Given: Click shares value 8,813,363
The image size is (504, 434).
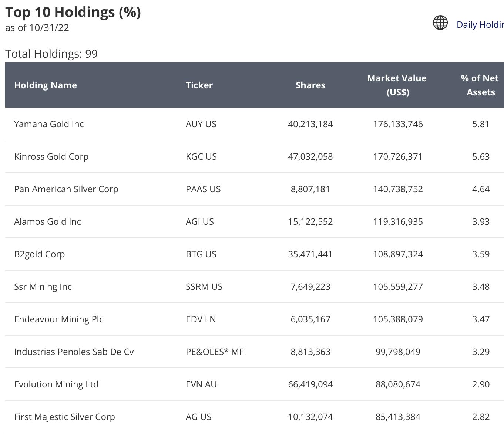Looking at the screenshot, I should tap(310, 352).
